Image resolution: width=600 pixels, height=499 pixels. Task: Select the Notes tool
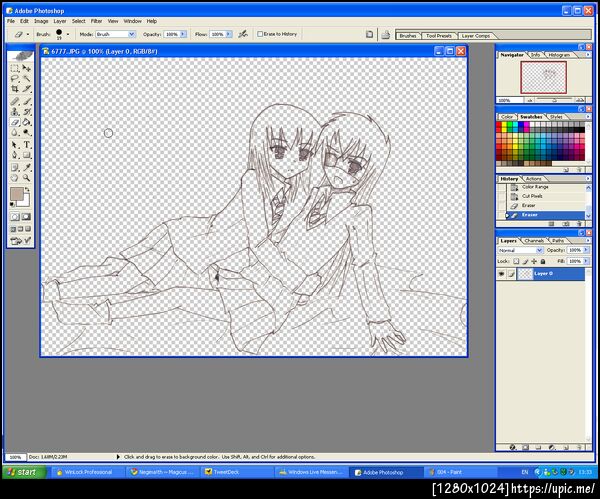click(15, 168)
